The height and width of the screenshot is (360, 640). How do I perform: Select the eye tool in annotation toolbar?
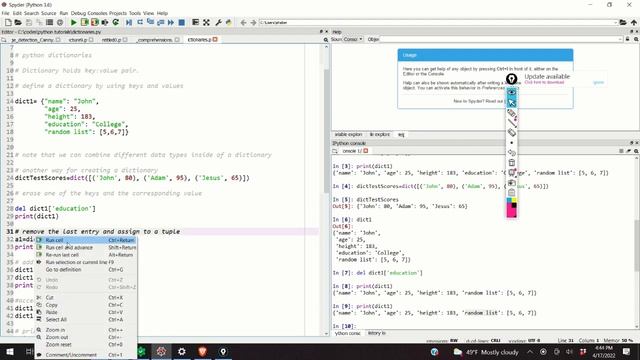(512, 92)
